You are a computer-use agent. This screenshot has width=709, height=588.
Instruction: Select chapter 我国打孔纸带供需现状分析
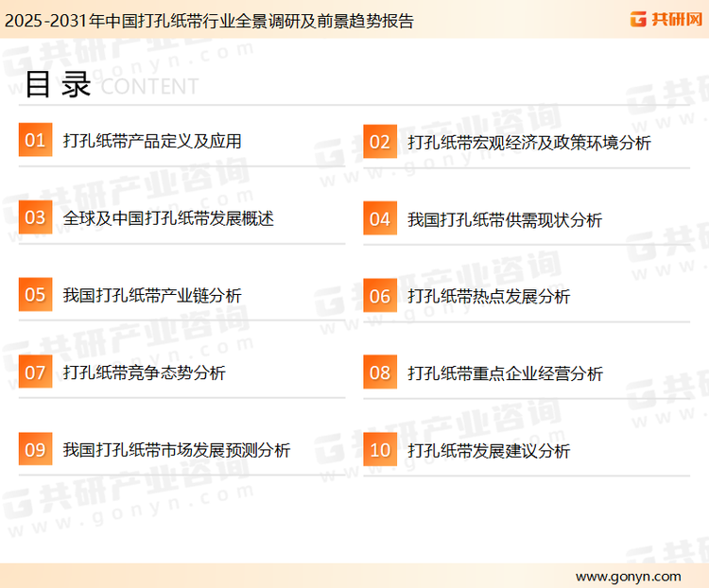point(505,220)
